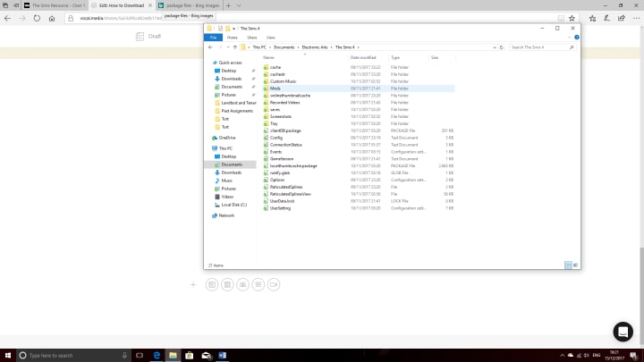Go to the browser home page
644x362 pixels.
click(x=52, y=19)
